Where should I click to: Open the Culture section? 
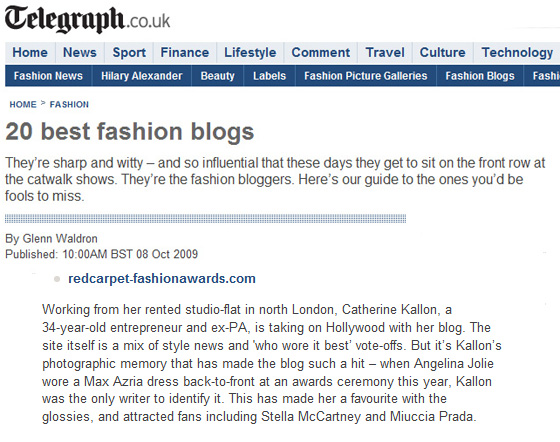(442, 52)
